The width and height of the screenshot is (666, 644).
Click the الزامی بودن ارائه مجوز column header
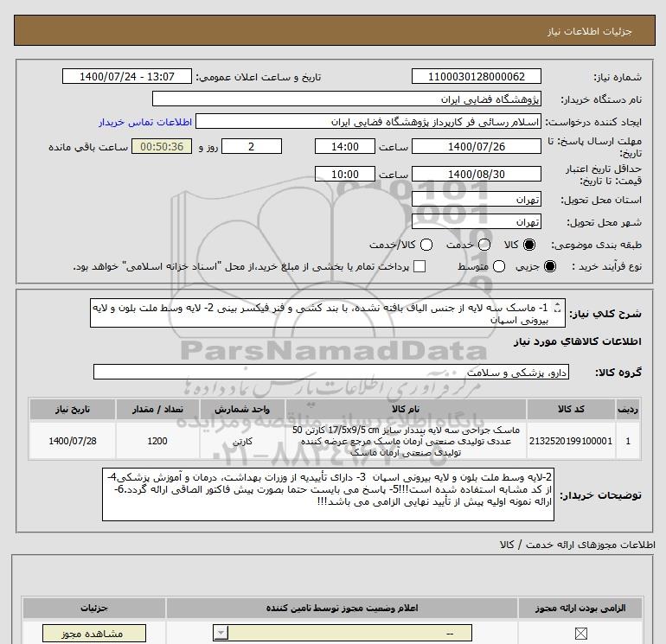580,608
